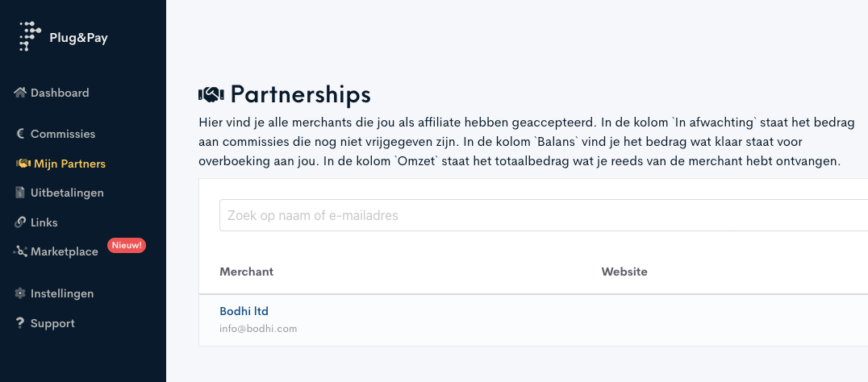Screen dimensions: 868x382
Task: Go to Commissies in the sidebar
Action: 63,134
